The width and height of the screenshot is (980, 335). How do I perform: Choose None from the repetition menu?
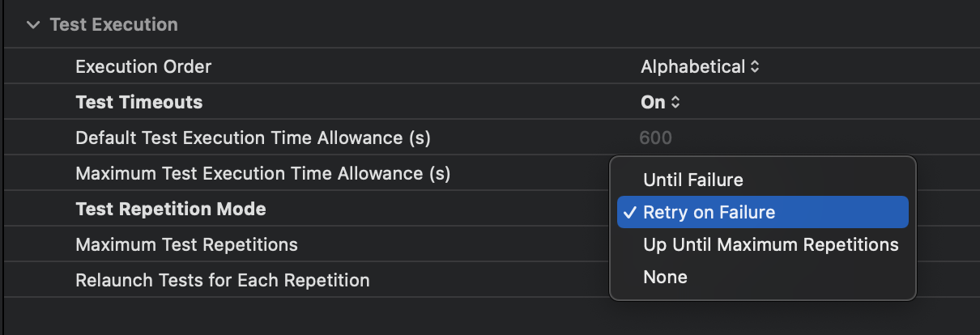pos(665,277)
